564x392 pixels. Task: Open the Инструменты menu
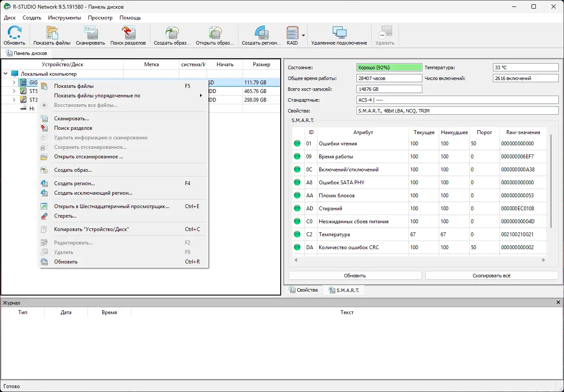pos(65,18)
